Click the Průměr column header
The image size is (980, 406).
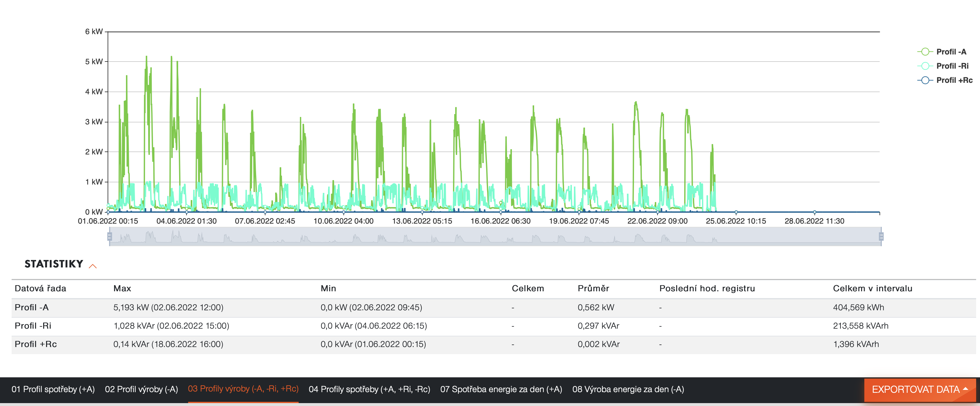[593, 288]
